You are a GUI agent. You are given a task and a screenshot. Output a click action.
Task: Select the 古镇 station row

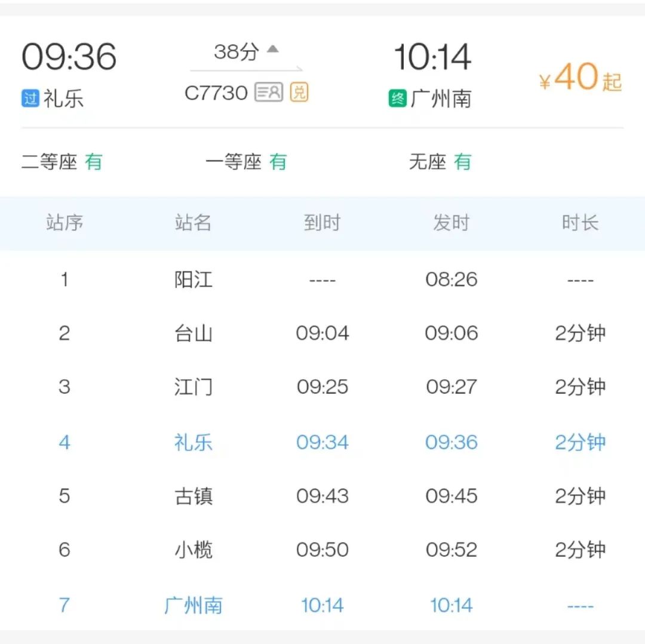point(322,495)
